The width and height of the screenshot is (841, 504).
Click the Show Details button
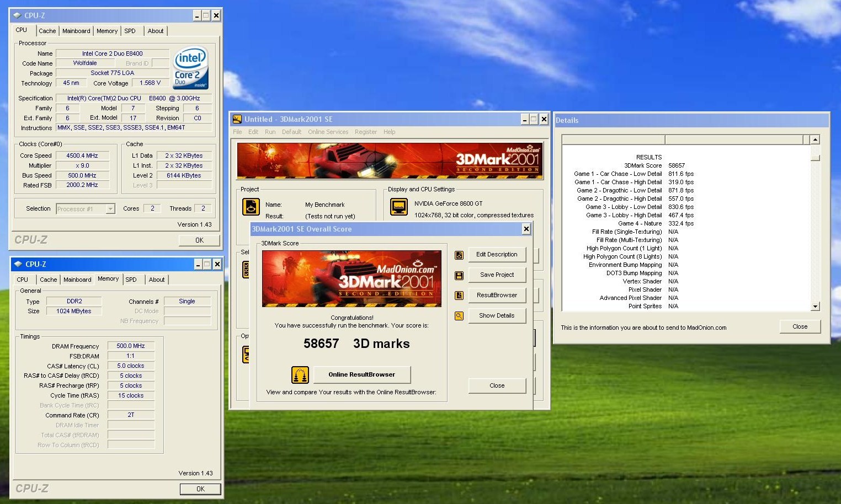coord(497,316)
